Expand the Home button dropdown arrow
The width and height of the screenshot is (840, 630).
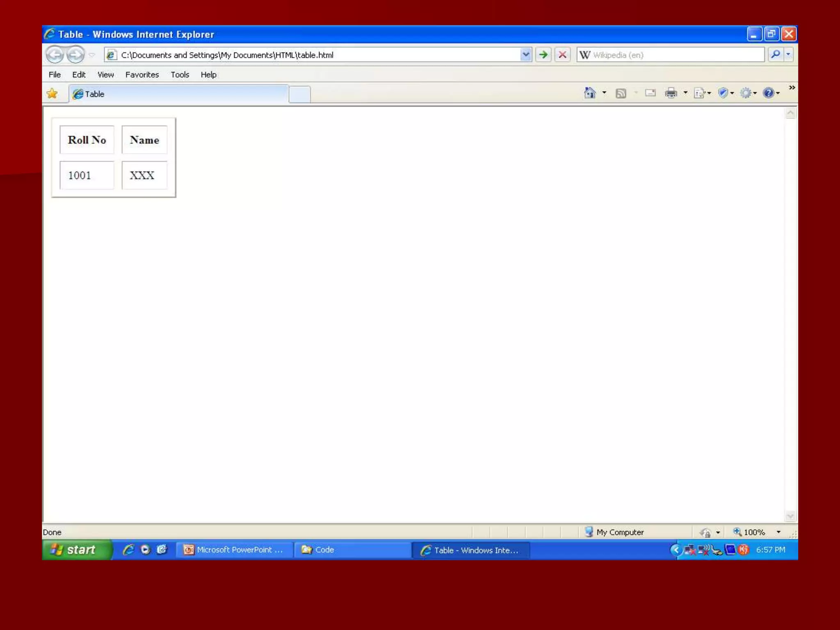coord(604,93)
